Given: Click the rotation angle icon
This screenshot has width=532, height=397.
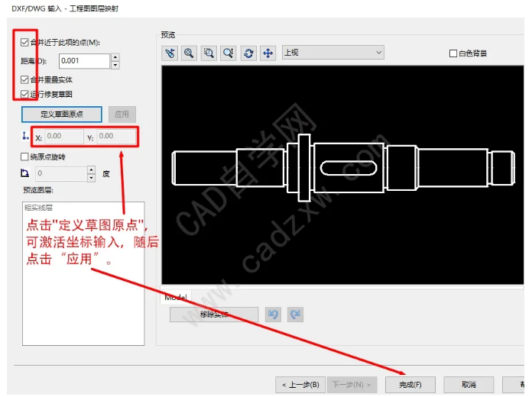Looking at the screenshot, I should [24, 173].
